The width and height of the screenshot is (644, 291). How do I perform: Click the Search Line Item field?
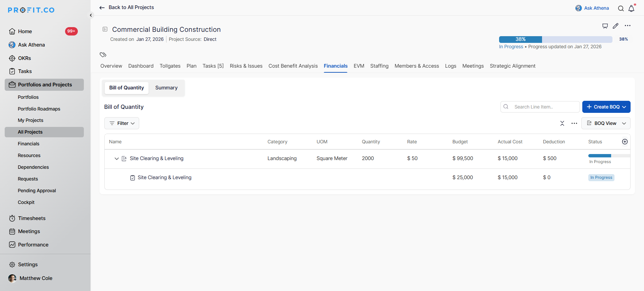pyautogui.click(x=544, y=107)
